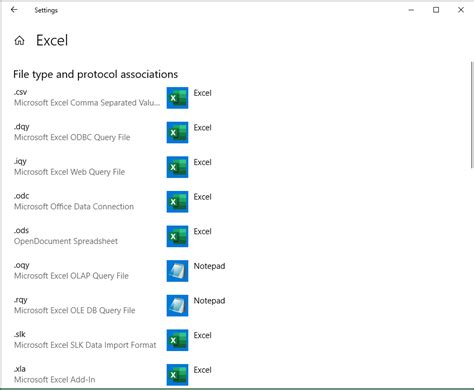Select 'Microsoft Excel OLE DB Query File' text
Image resolution: width=474 pixels, height=390 pixels.
tap(74, 311)
